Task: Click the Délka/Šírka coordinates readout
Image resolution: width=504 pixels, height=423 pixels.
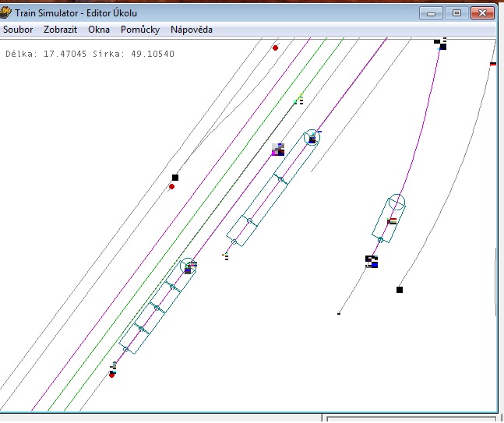Action: (90, 54)
